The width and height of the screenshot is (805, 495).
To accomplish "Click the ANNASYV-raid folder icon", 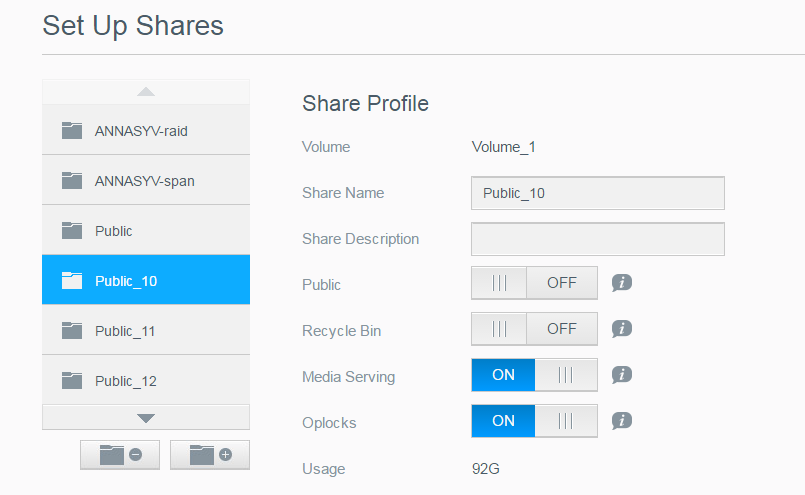I will (x=71, y=130).
